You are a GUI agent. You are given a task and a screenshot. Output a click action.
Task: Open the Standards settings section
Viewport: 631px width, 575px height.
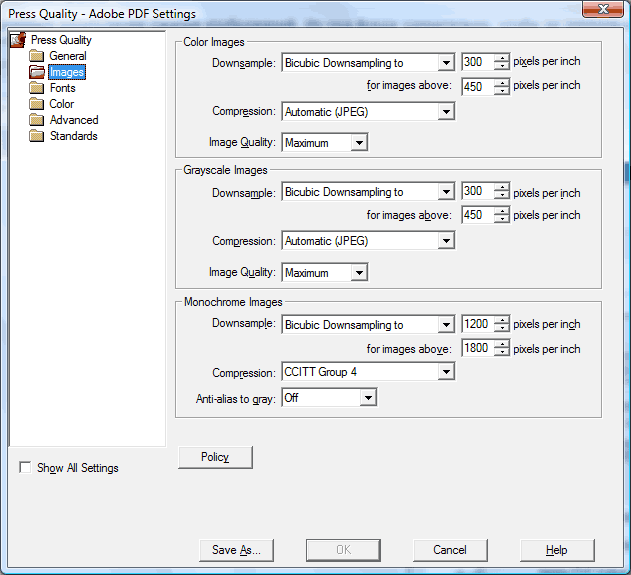point(74,136)
